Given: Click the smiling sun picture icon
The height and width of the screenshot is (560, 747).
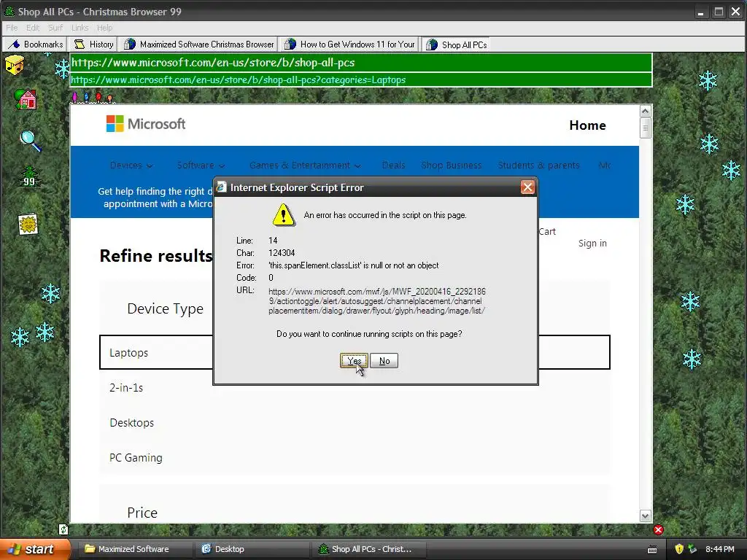Looking at the screenshot, I should [x=28, y=224].
